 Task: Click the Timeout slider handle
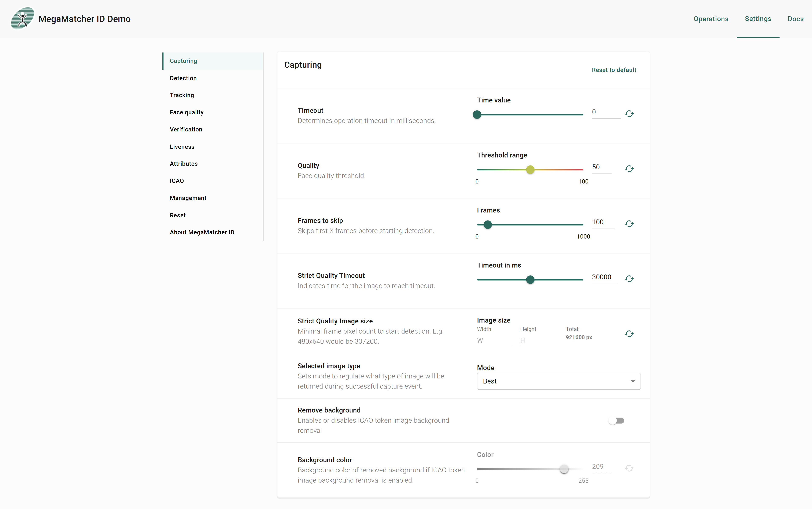click(477, 114)
